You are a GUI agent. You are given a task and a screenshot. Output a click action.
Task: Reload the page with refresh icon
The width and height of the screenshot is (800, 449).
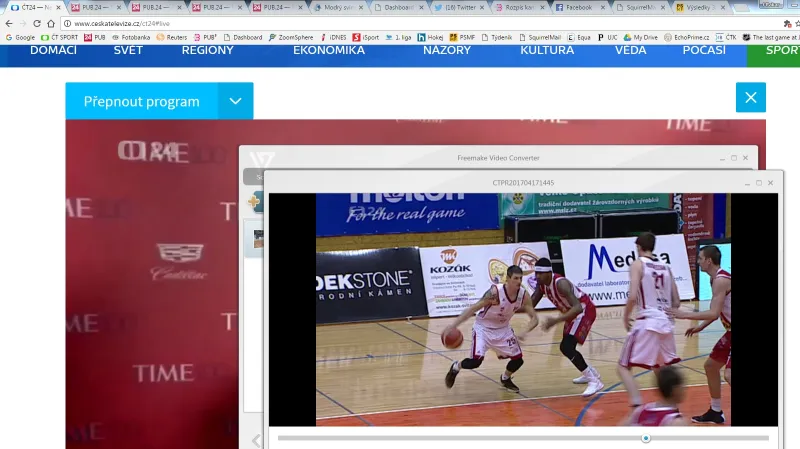(37, 23)
